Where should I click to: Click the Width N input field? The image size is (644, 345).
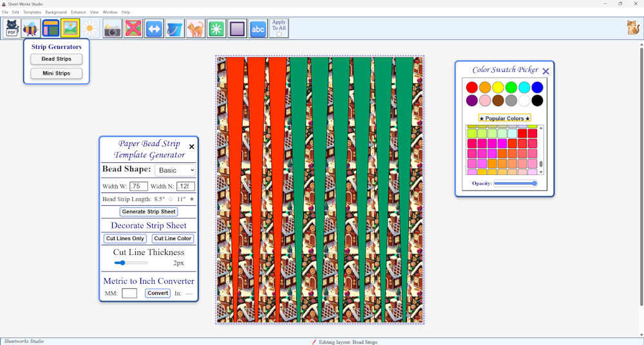(x=185, y=187)
